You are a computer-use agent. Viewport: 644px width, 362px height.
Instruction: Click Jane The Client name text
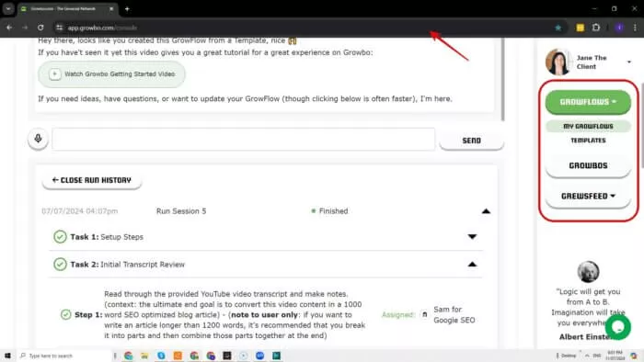pos(591,62)
